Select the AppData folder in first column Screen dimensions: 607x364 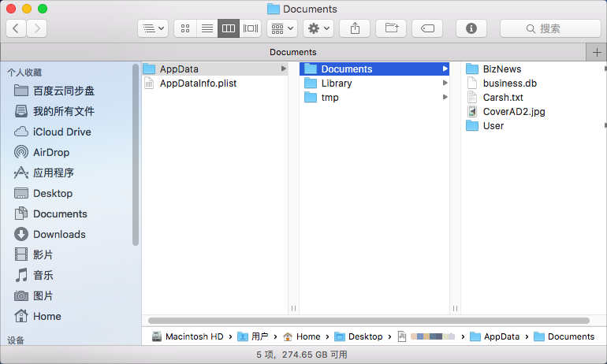pyautogui.click(x=215, y=69)
